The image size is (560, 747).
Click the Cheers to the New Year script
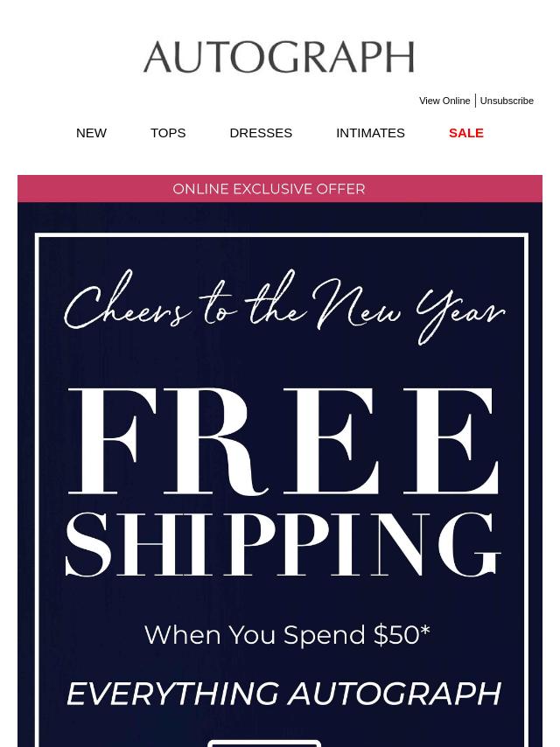(284, 308)
